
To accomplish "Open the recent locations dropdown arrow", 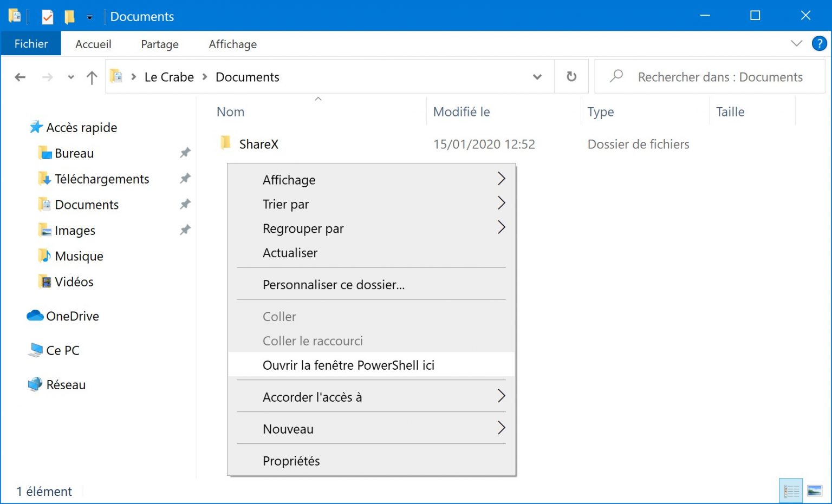I will coord(71,77).
